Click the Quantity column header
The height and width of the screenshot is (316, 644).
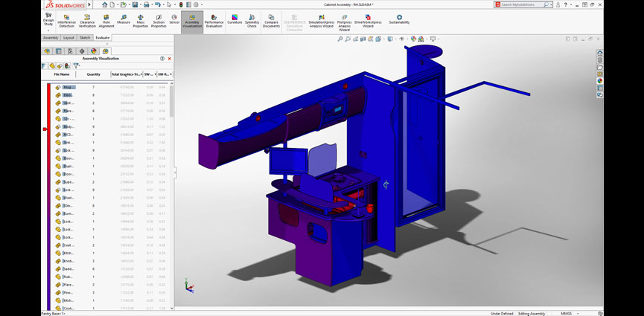coord(93,74)
